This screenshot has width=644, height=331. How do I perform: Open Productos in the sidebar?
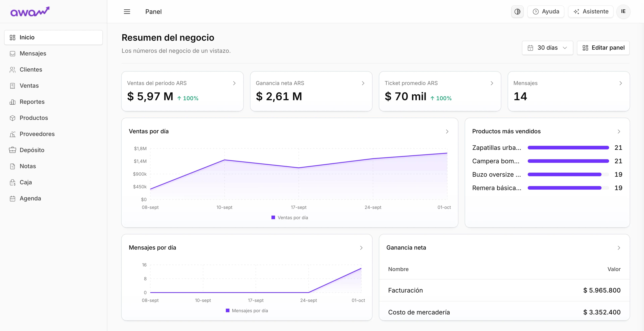[x=53, y=118]
